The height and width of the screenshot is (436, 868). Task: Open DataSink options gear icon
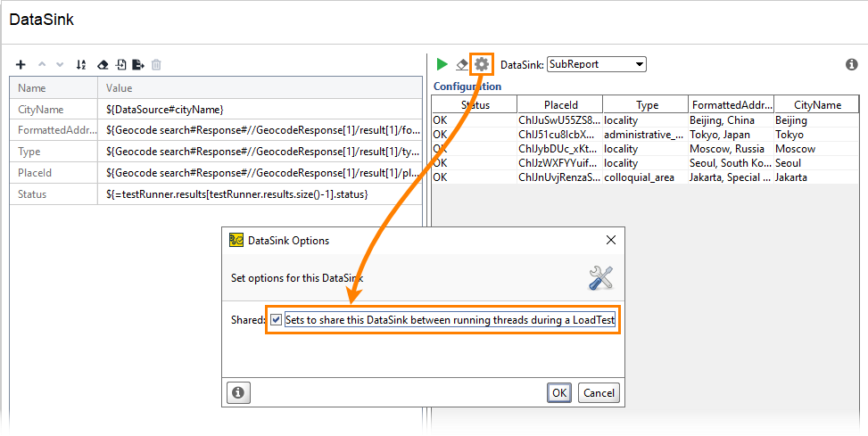pos(482,64)
